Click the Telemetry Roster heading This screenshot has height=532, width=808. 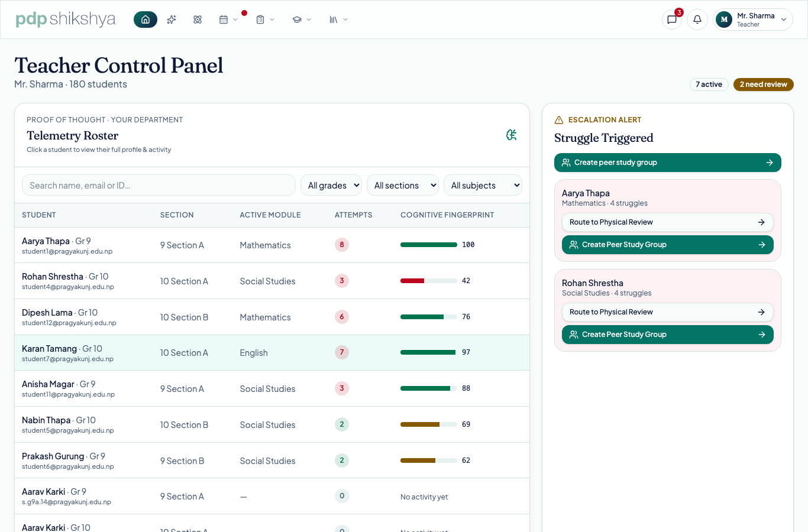pyautogui.click(x=73, y=135)
